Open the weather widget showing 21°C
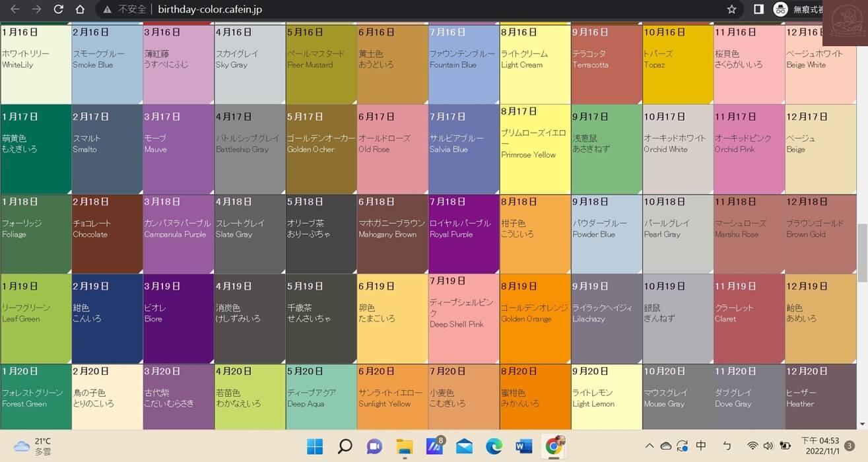 click(33, 446)
